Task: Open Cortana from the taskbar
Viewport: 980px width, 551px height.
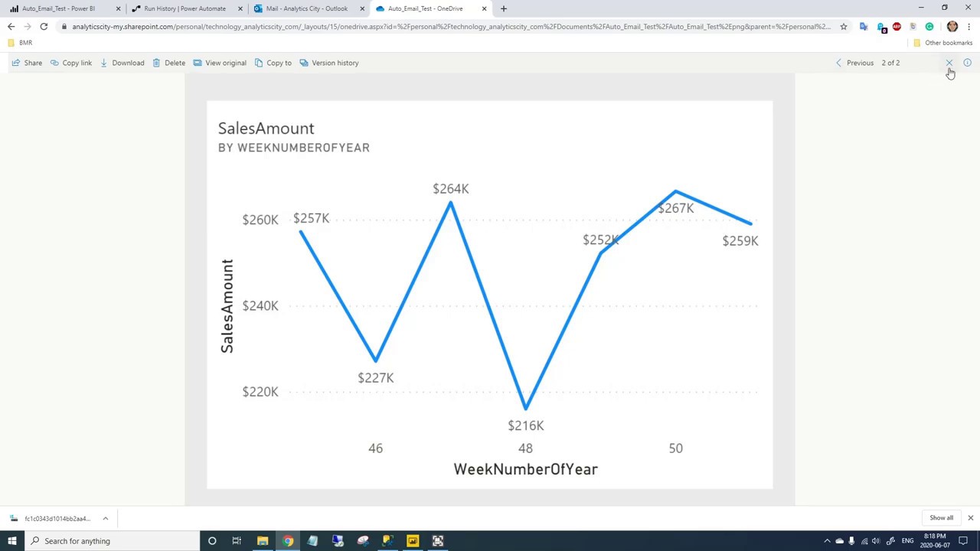Action: [212, 541]
